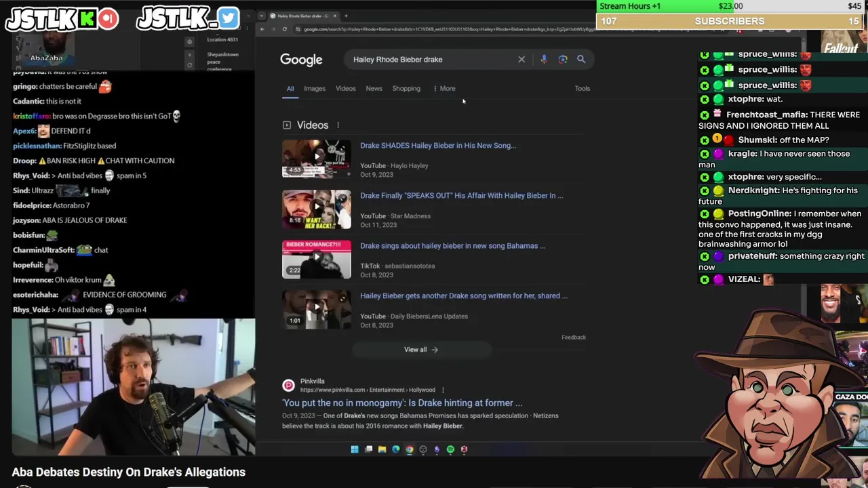
Task: Open the Chrome tab search dropdown
Action: click(x=262, y=16)
